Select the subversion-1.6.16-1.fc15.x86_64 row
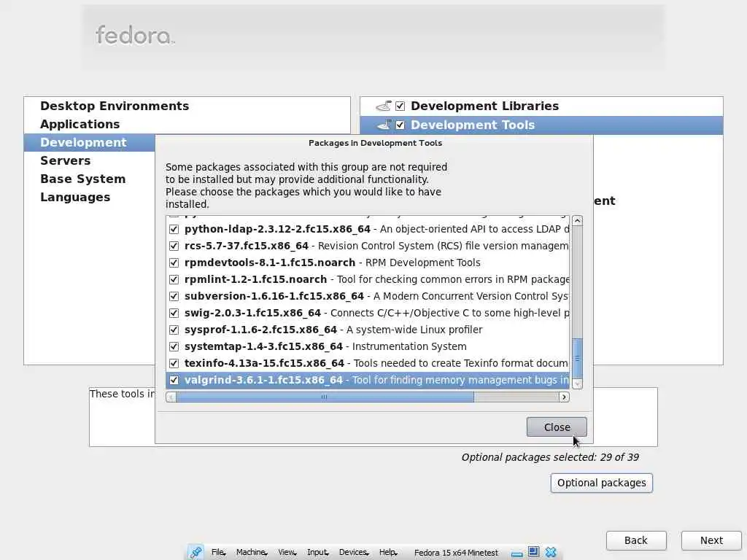 (368, 296)
